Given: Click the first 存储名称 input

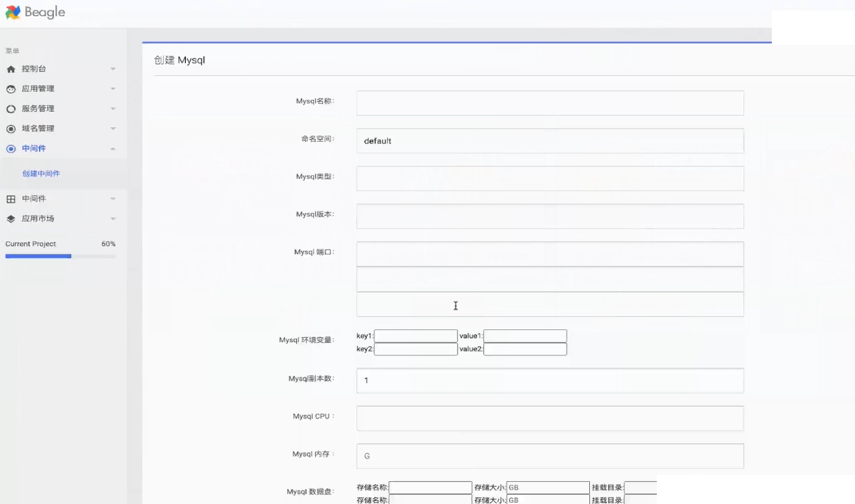Looking at the screenshot, I should (430, 488).
